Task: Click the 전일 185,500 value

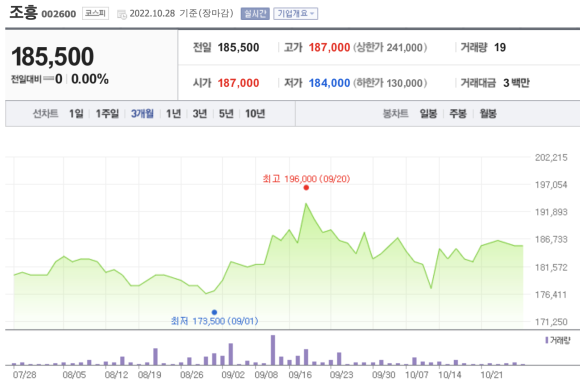Action: 238,48
